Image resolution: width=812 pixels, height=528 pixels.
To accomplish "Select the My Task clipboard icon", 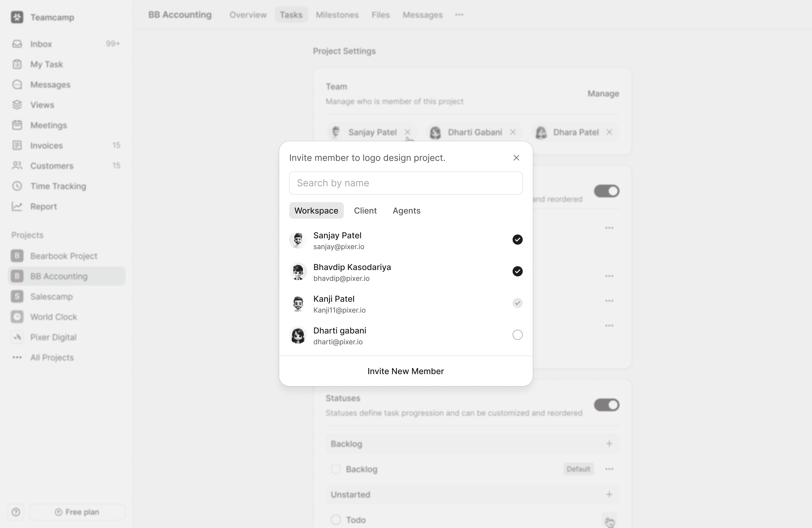I will (x=17, y=64).
